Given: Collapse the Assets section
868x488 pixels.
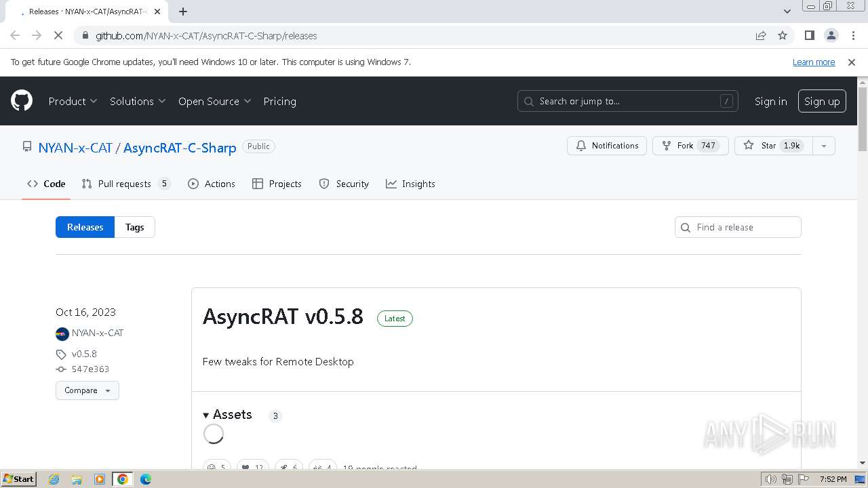Looking at the screenshot, I should click(x=227, y=415).
